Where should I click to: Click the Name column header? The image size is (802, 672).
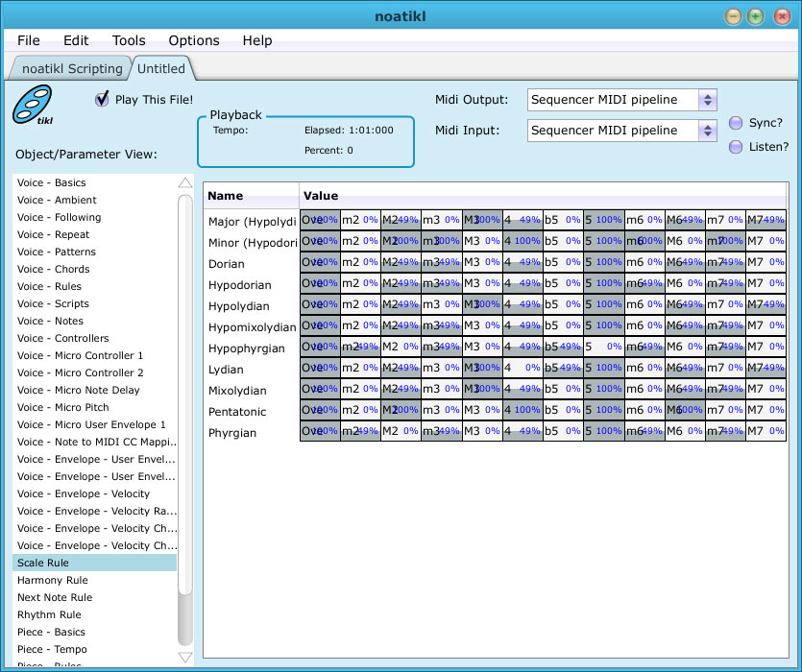point(251,196)
